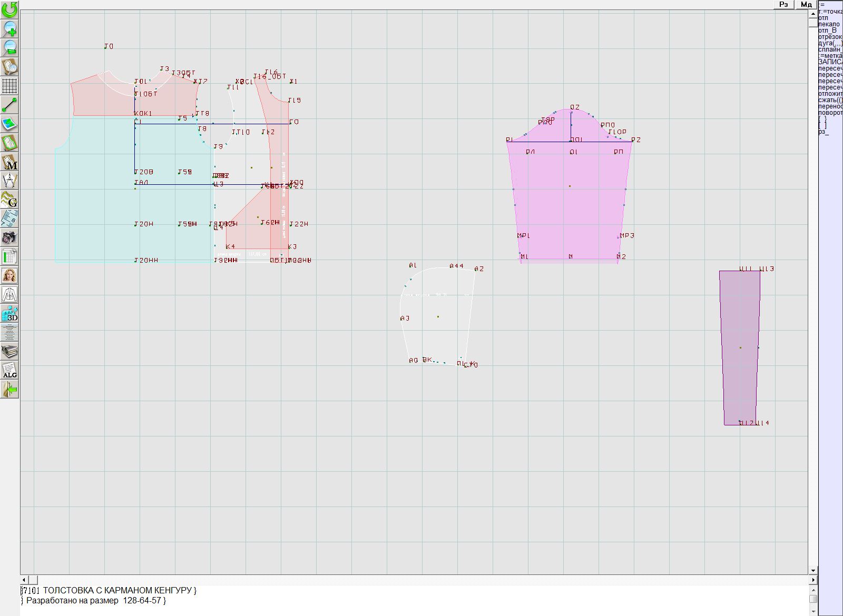Toggle the grid display icon

coord(9,85)
